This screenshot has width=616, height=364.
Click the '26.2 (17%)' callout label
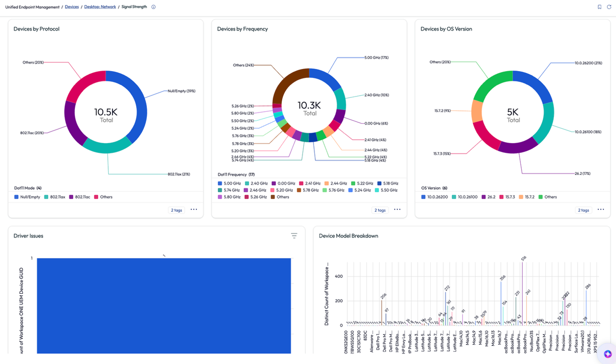click(582, 174)
